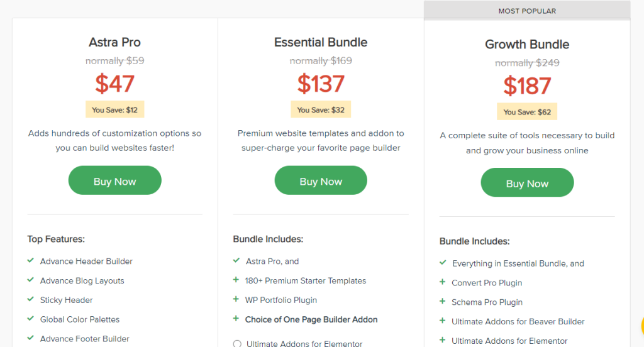The image size is (644, 347).
Task: Click the plus icon next to Schema Pro Plugin
Action: [x=443, y=302]
